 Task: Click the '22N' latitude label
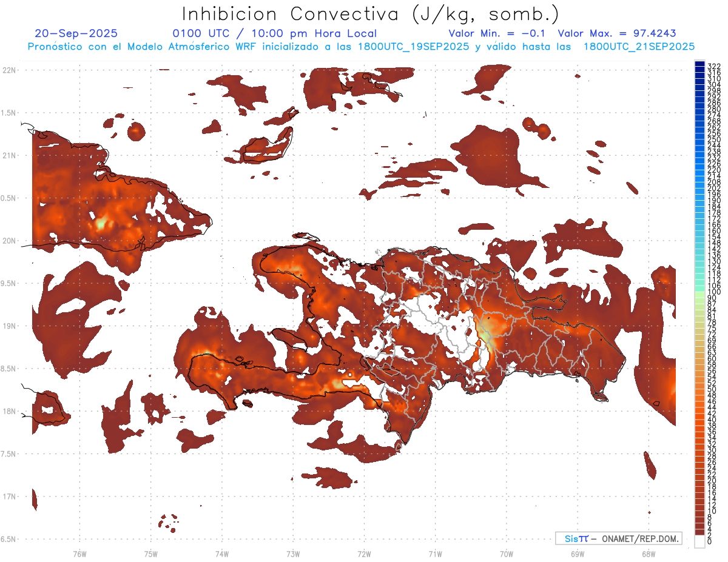[x=9, y=70]
